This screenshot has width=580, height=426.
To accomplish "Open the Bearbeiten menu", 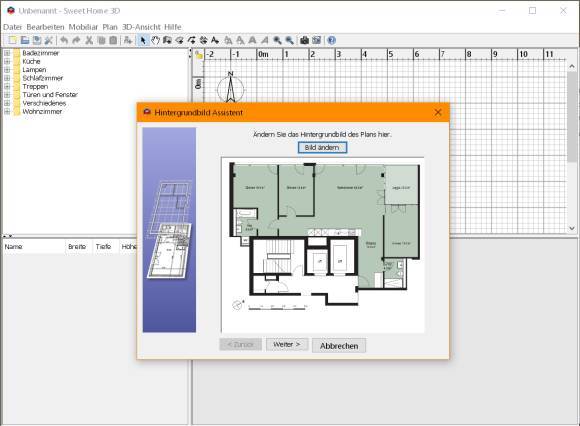I will (x=45, y=27).
